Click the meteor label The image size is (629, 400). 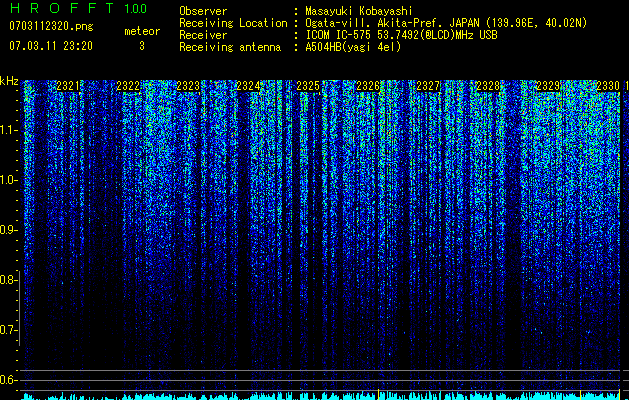[x=142, y=31]
